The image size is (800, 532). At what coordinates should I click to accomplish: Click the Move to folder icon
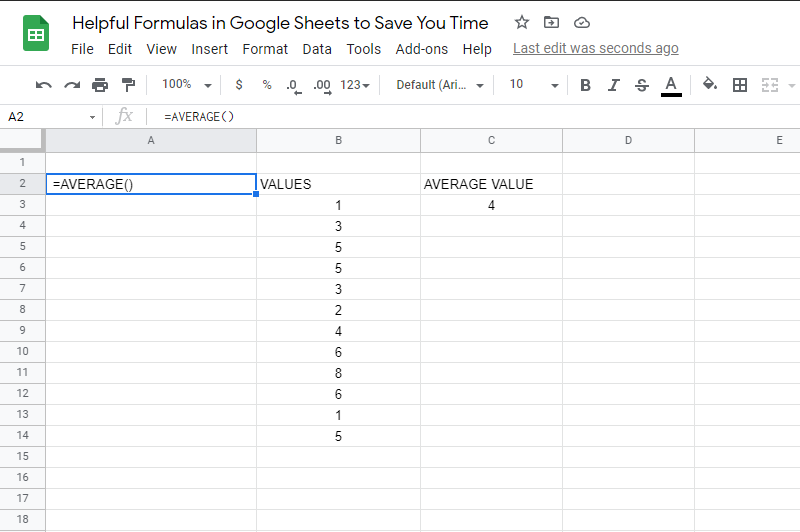point(551,22)
